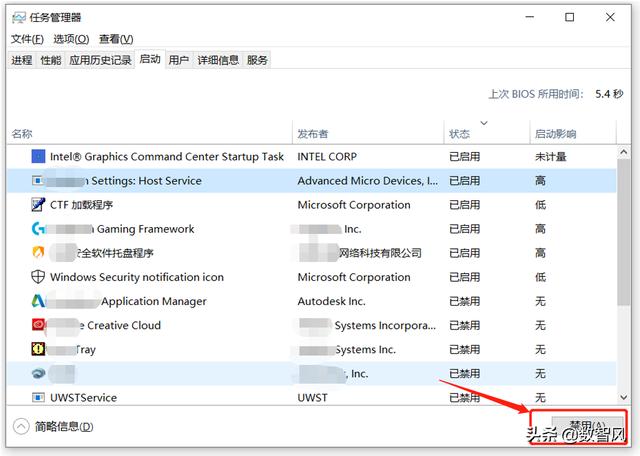The width and height of the screenshot is (640, 456).
Task: Click the UWSTService row icon
Action: [38, 397]
